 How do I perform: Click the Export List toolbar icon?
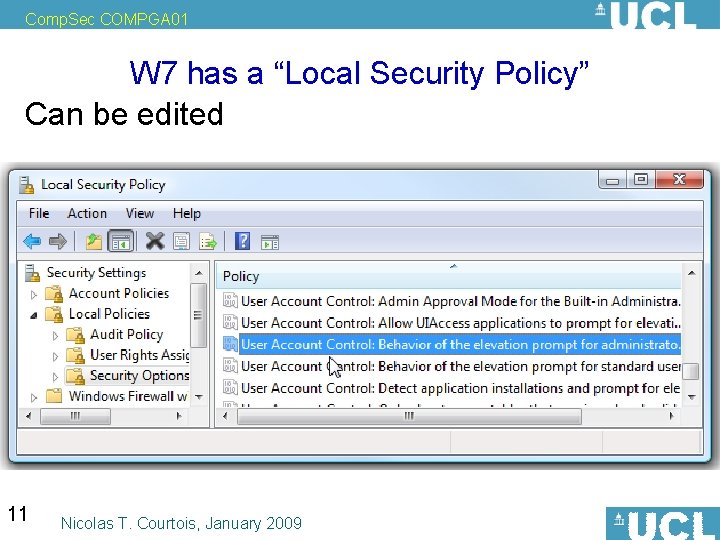pos(208,241)
